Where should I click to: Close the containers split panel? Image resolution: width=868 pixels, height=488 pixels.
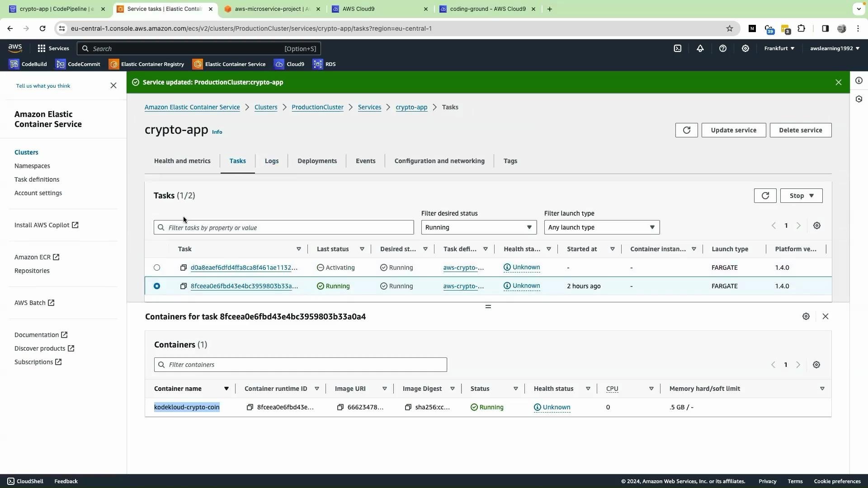coord(825,316)
